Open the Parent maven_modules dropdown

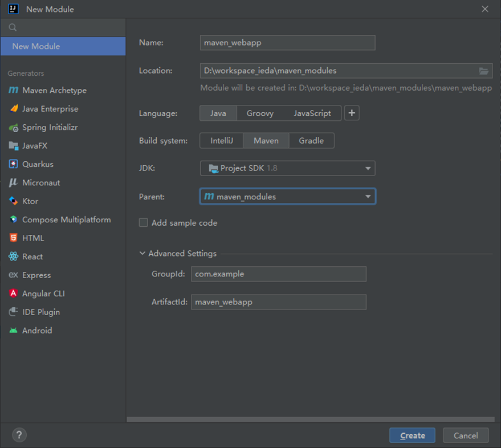click(288, 197)
